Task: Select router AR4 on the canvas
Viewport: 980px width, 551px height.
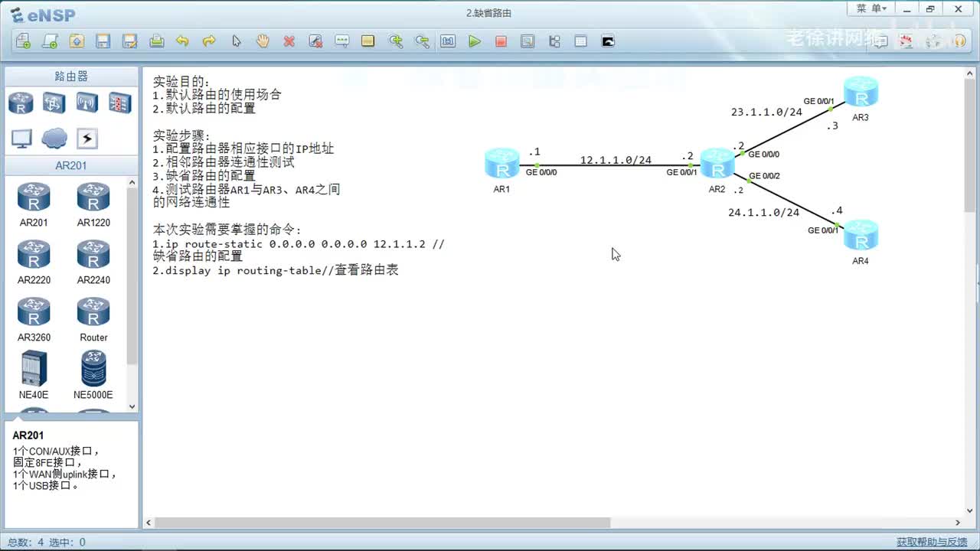Action: coord(861,235)
